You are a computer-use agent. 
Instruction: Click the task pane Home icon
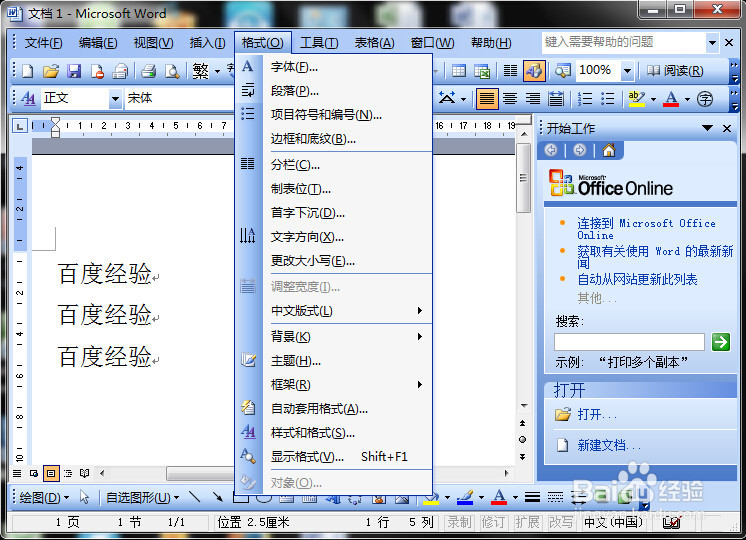pos(609,150)
